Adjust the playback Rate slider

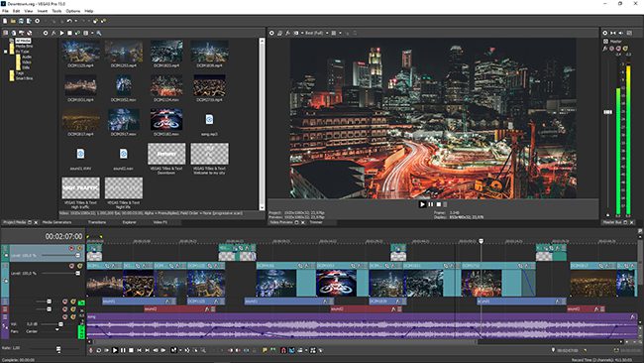[58, 349]
